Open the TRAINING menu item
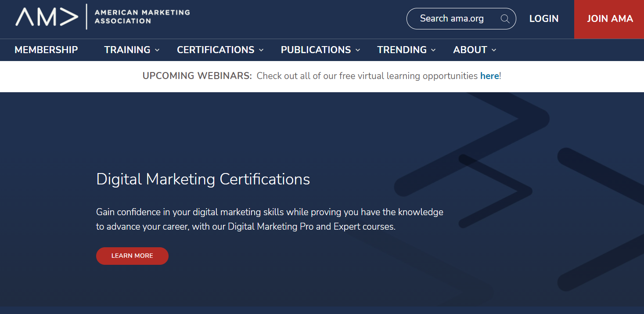 (127, 50)
